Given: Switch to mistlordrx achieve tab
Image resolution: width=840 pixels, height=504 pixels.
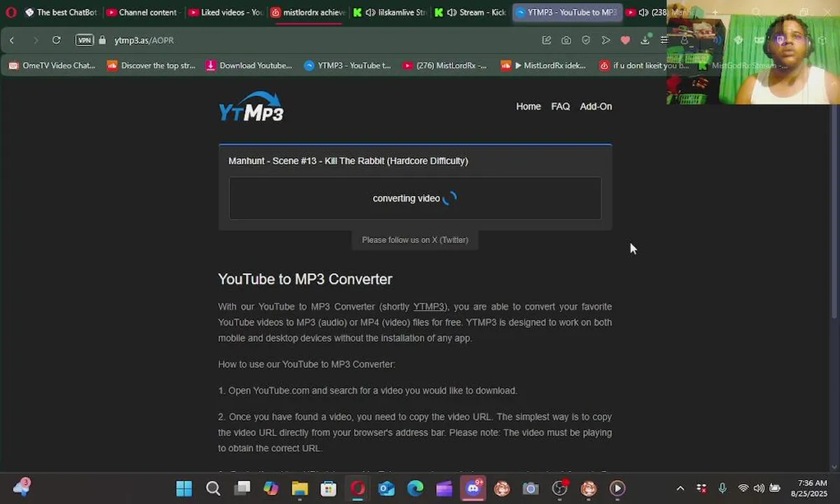Looking at the screenshot, I should click(x=308, y=13).
